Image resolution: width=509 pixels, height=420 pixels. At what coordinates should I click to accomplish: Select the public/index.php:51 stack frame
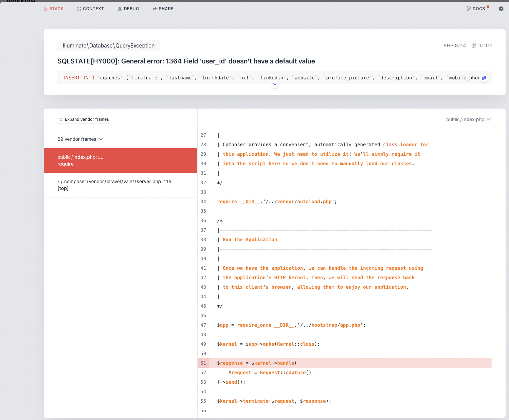pos(120,160)
